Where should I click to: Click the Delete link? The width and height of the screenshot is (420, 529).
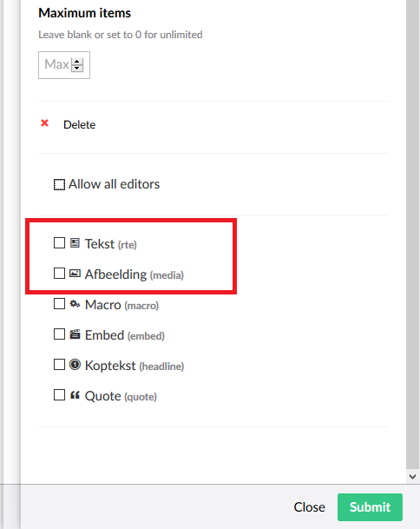[79, 125]
